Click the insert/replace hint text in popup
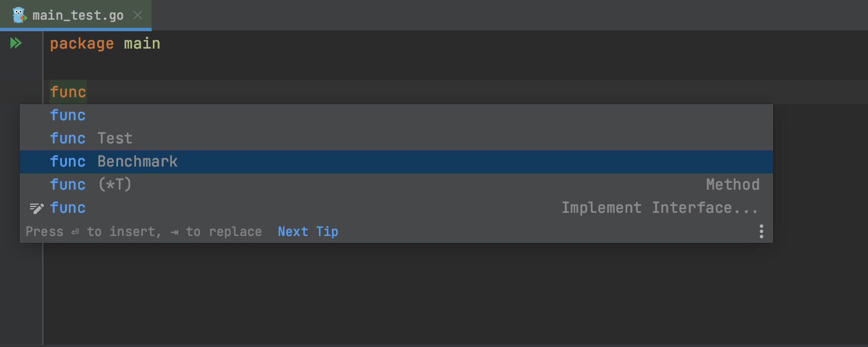 pos(144,231)
